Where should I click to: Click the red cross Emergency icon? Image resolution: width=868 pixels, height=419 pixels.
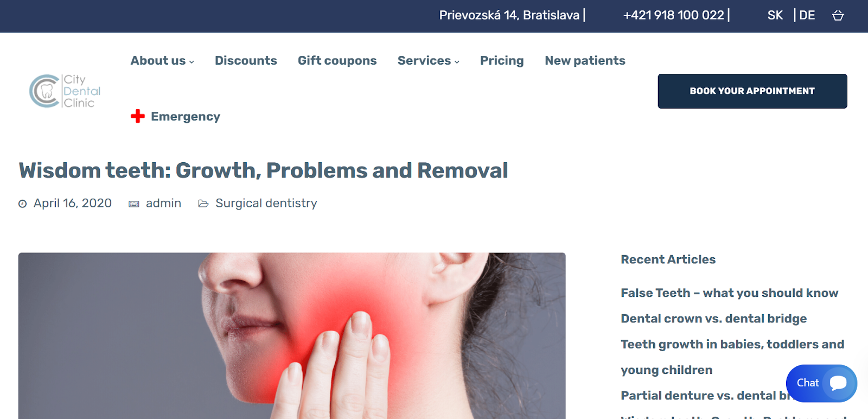tap(138, 116)
